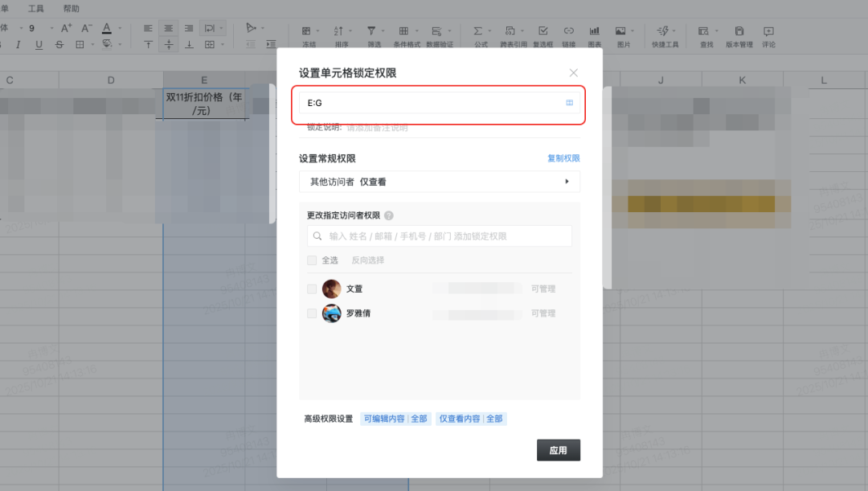Click the range selector icon in E:G field

click(x=570, y=103)
